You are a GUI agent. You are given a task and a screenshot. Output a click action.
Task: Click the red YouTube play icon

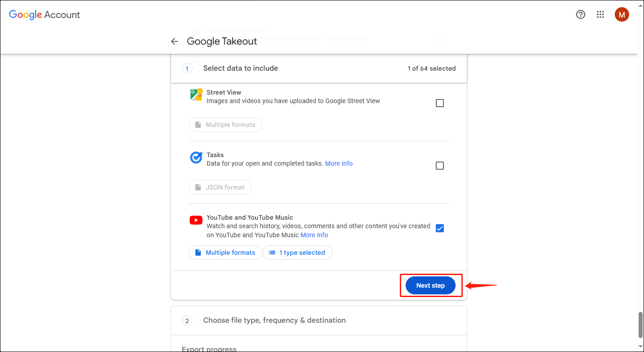pyautogui.click(x=196, y=220)
